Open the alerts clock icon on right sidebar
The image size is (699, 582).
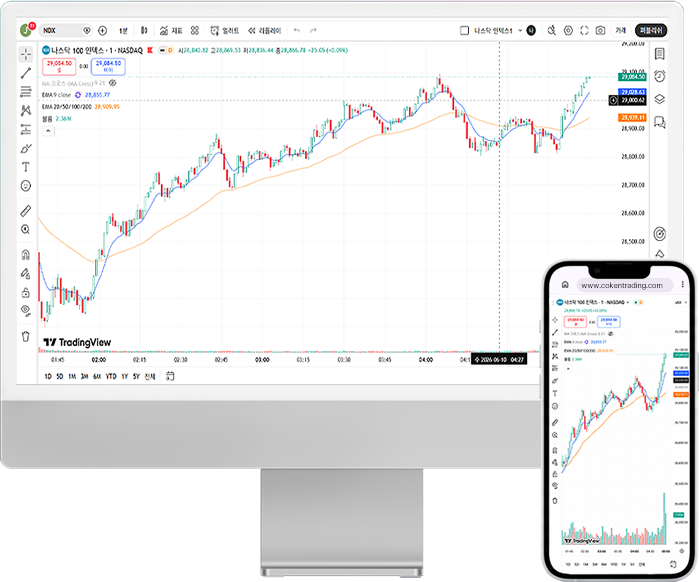pos(660,76)
